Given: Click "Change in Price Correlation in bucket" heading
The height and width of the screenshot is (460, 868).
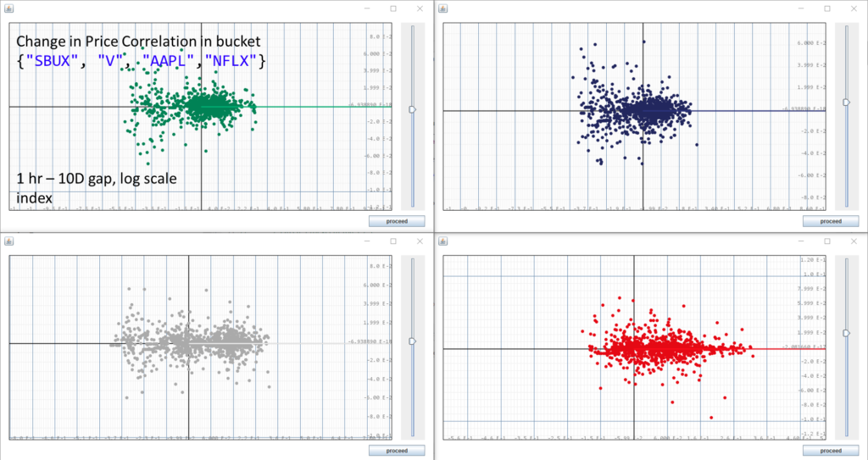Looking at the screenshot, I should [138, 42].
